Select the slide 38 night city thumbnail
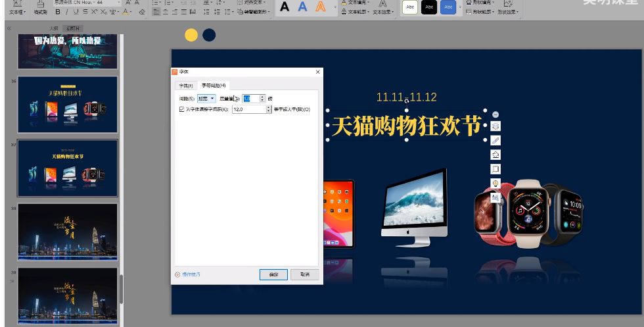 click(x=68, y=232)
